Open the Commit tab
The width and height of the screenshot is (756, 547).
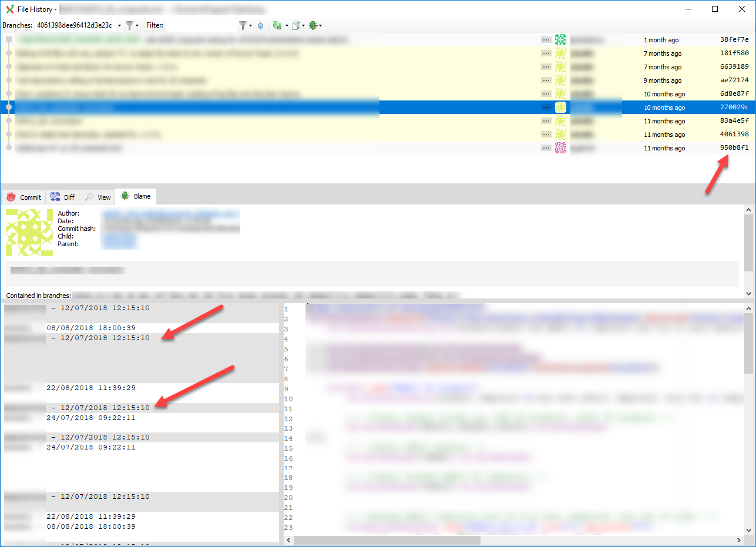point(23,197)
